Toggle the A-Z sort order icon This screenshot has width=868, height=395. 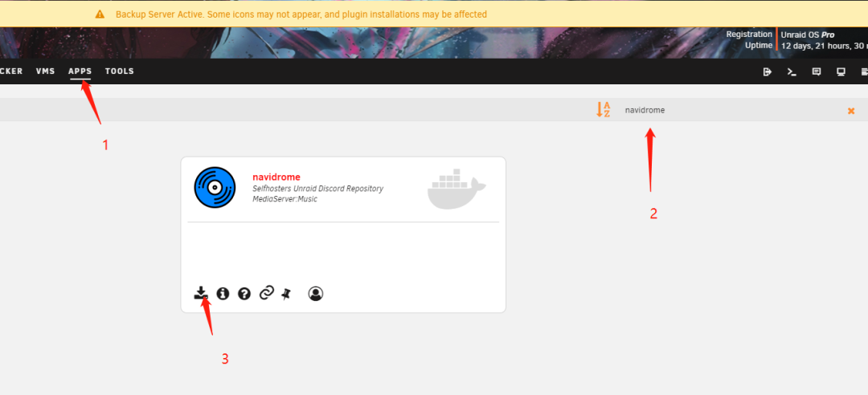tap(603, 109)
